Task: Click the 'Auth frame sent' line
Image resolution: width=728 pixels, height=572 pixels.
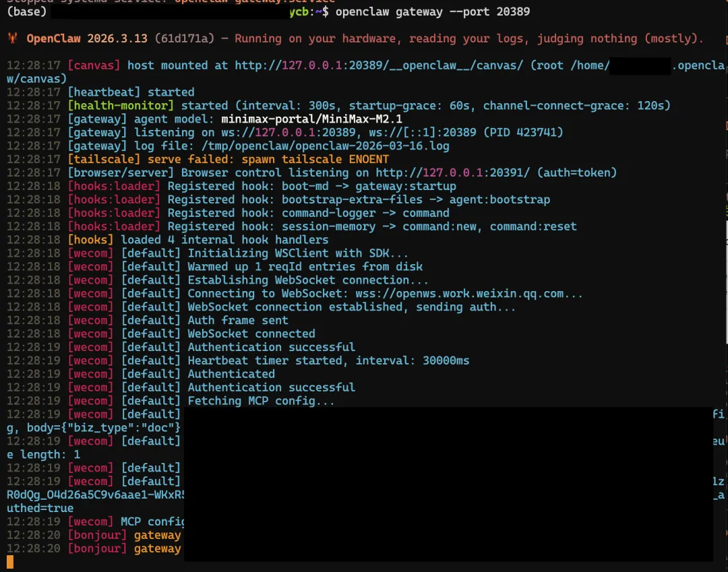Action: pyautogui.click(x=238, y=321)
